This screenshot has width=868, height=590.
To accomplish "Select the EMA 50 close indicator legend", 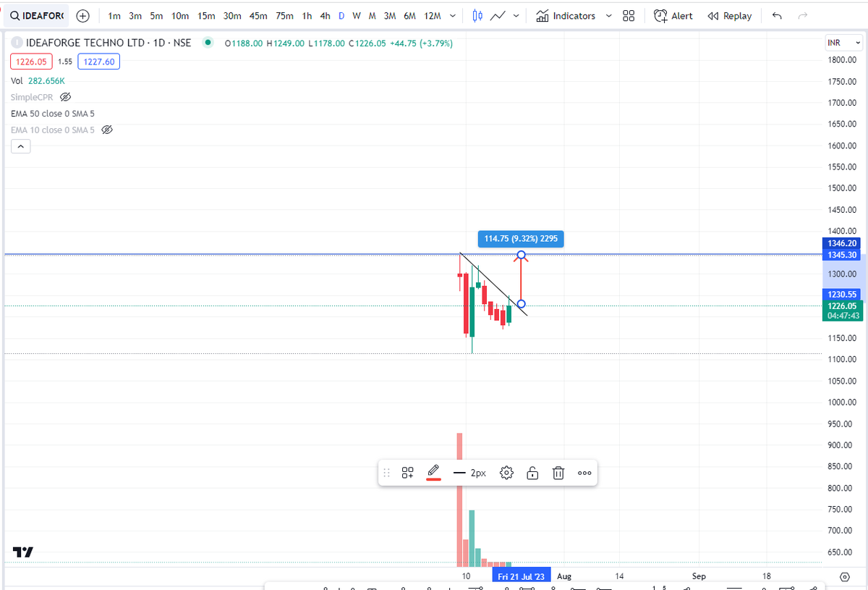I will click(53, 114).
